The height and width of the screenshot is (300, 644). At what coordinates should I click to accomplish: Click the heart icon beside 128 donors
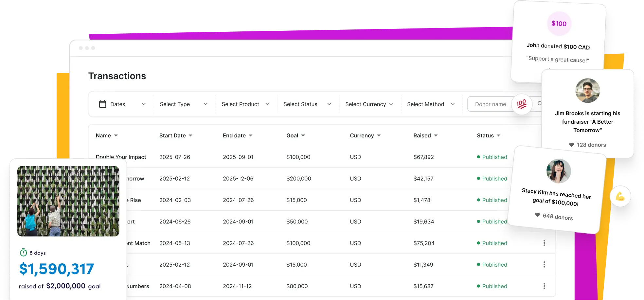click(571, 145)
